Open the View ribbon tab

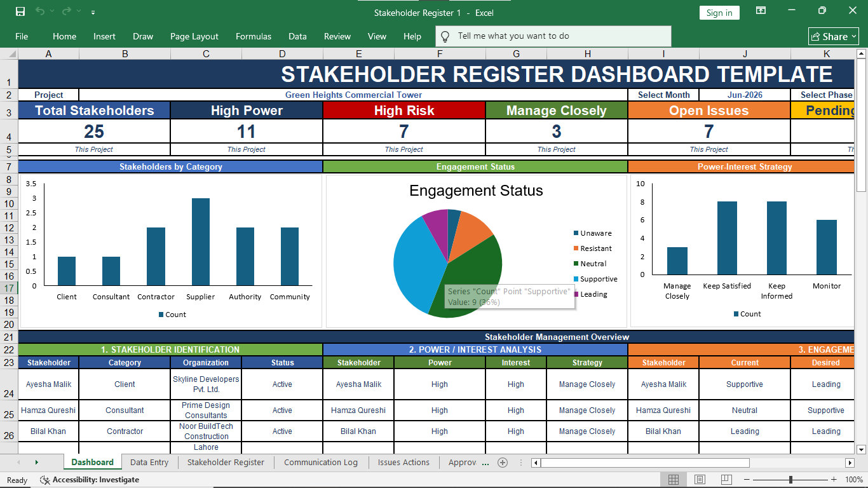pyautogui.click(x=377, y=36)
